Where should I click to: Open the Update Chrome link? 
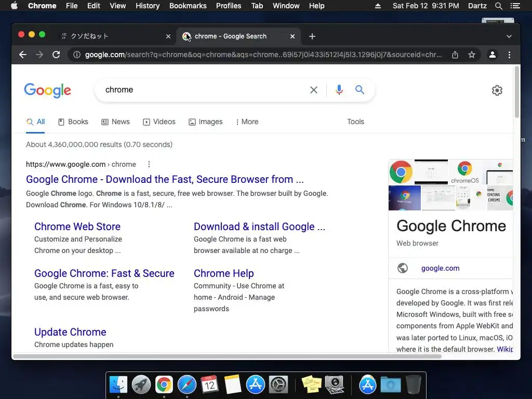(70, 332)
